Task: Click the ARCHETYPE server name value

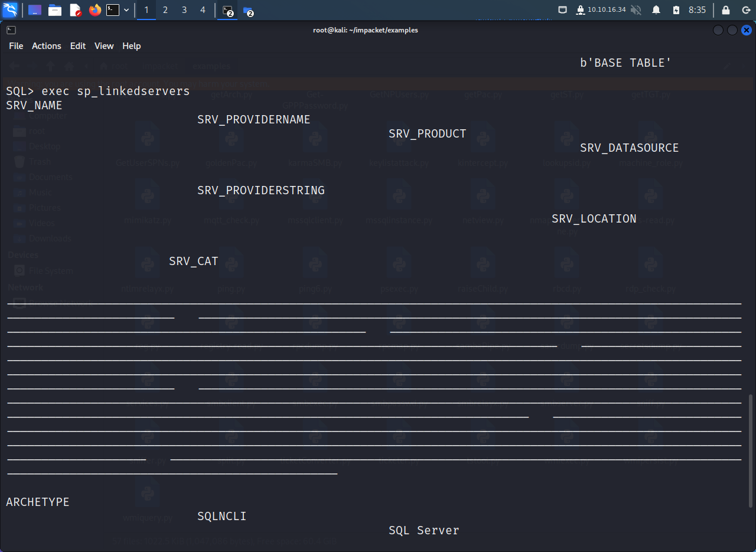Action: coord(38,502)
